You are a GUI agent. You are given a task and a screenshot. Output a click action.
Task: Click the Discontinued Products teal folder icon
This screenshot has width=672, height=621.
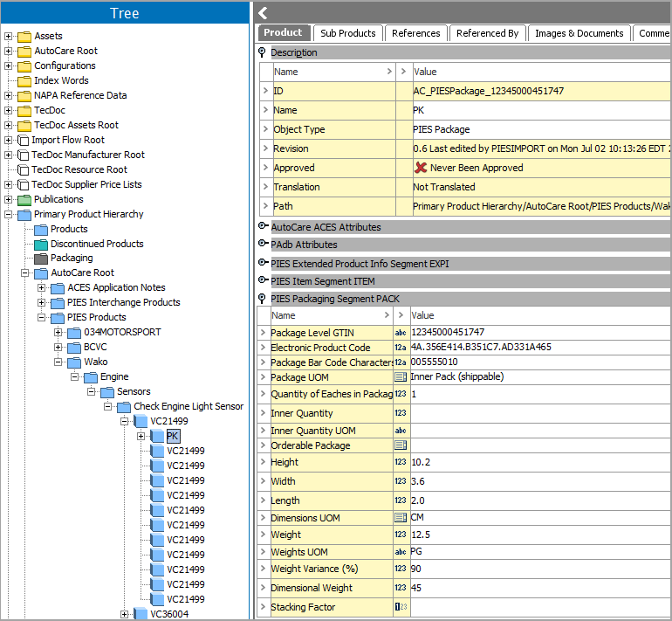pyautogui.click(x=41, y=244)
